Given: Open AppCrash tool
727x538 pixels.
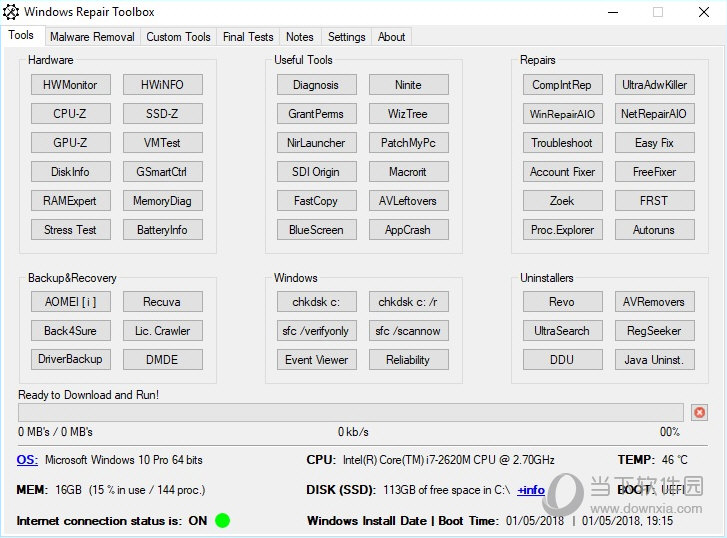Looking at the screenshot, I should (408, 230).
